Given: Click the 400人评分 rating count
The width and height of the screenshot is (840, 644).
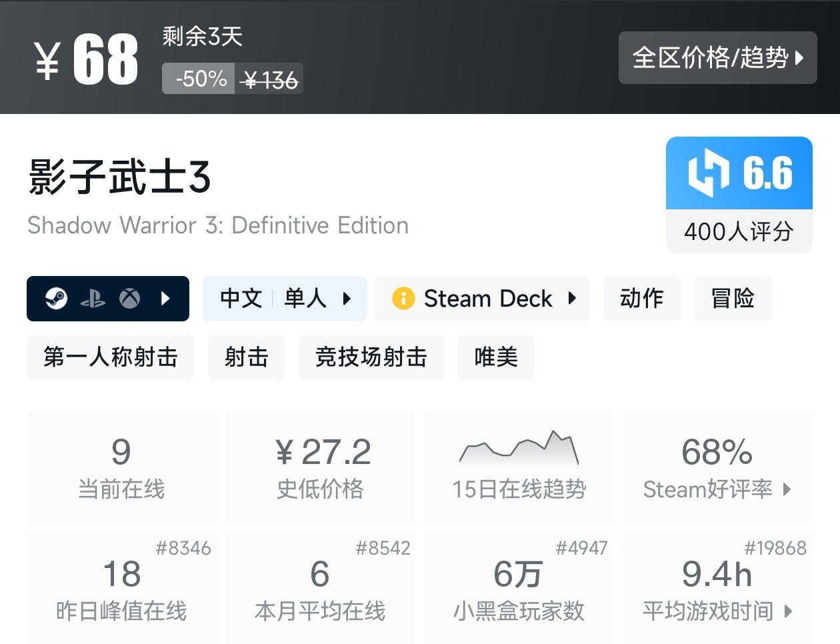Looking at the screenshot, I should click(739, 231).
